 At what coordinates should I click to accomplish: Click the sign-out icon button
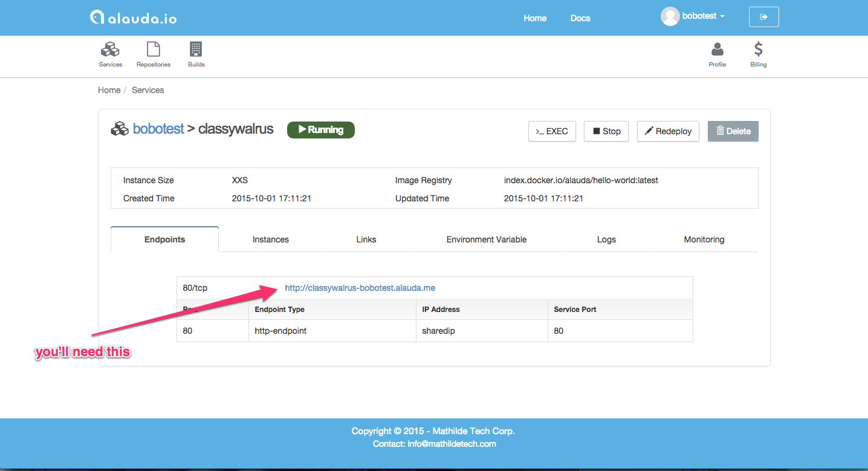(763, 17)
